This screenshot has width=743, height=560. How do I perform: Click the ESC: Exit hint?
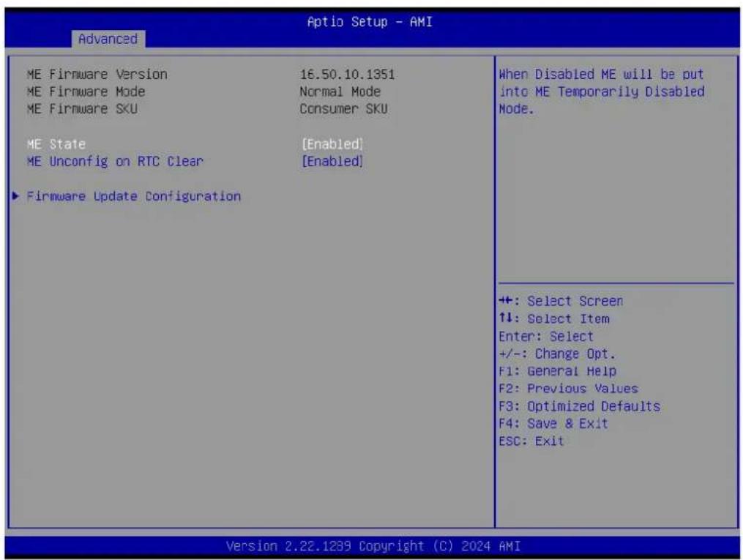pos(531,441)
